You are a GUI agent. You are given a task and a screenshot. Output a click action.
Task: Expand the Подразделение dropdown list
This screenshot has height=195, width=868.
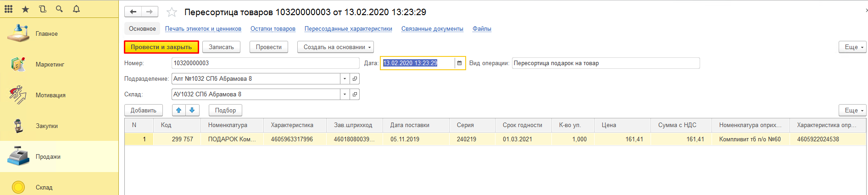coord(345,79)
